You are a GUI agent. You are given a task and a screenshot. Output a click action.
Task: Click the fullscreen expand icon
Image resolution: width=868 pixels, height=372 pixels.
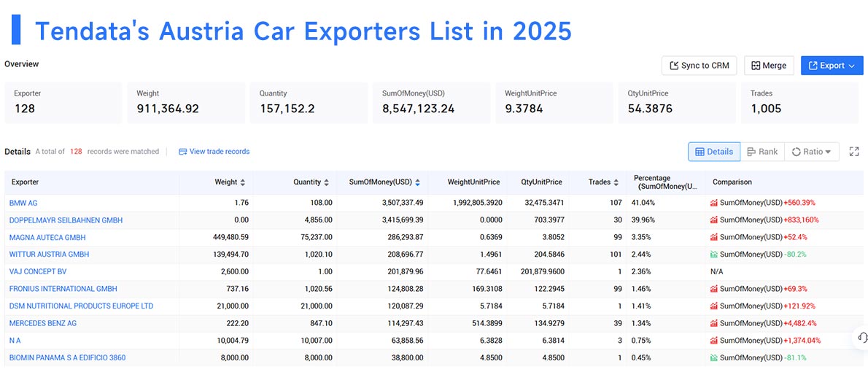[854, 152]
